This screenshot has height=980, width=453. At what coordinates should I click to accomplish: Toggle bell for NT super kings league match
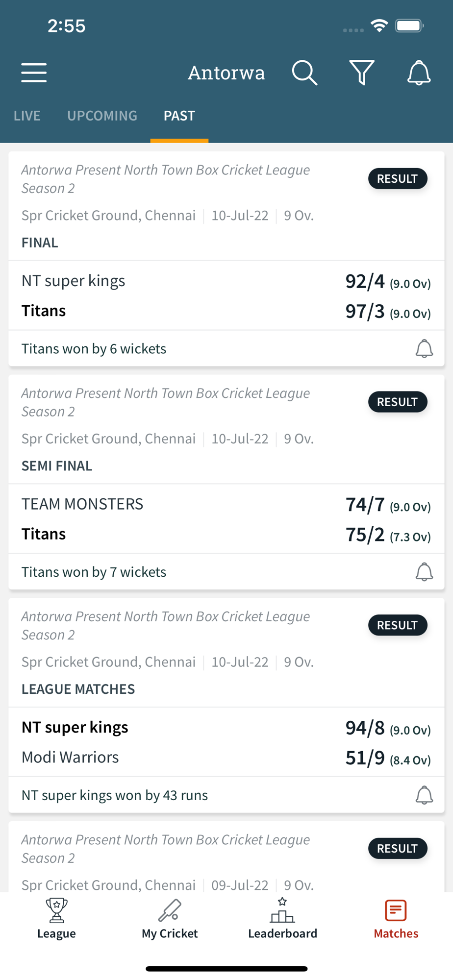(424, 795)
